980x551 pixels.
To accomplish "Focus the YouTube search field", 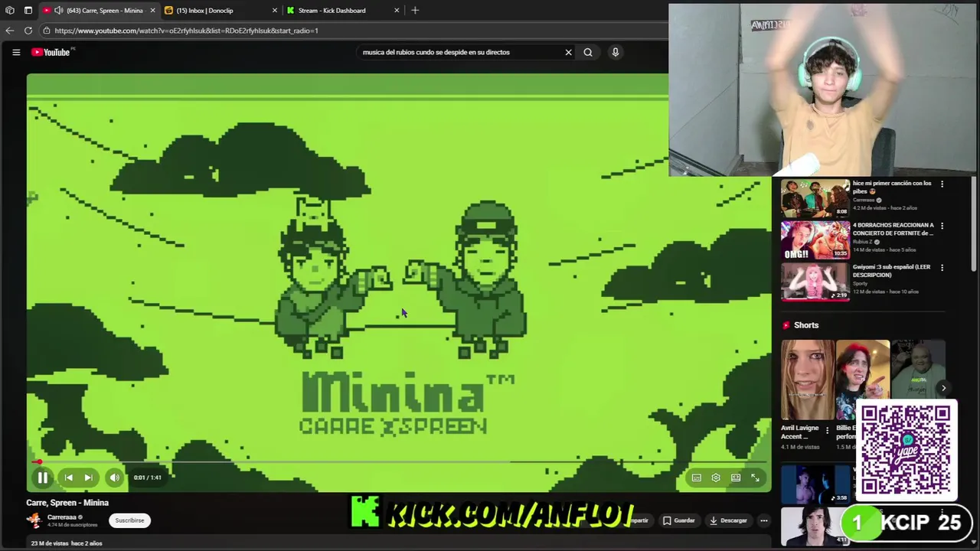I will [x=459, y=52].
